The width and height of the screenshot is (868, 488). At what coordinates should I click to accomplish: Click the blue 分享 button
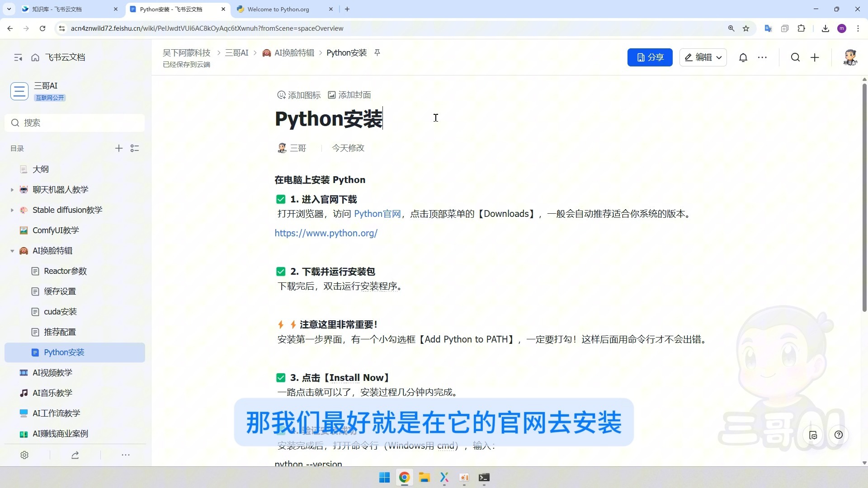(650, 57)
